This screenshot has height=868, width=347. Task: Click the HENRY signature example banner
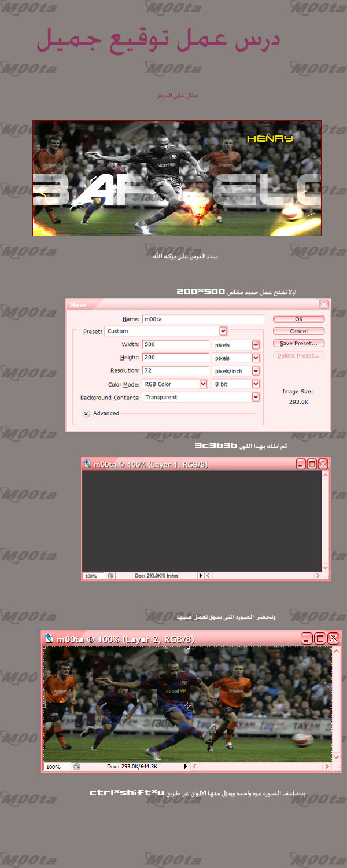177,178
